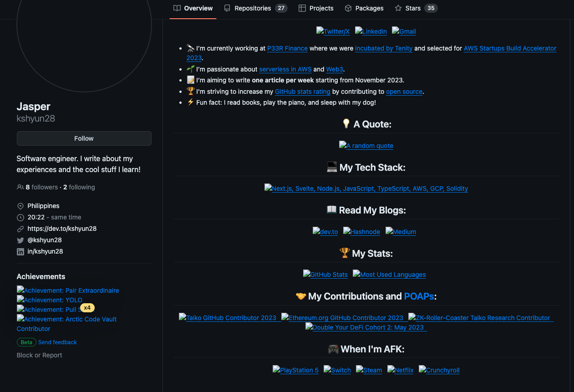This screenshot has height=392, width=574.
Task: Click the Follow button
Action: click(84, 138)
